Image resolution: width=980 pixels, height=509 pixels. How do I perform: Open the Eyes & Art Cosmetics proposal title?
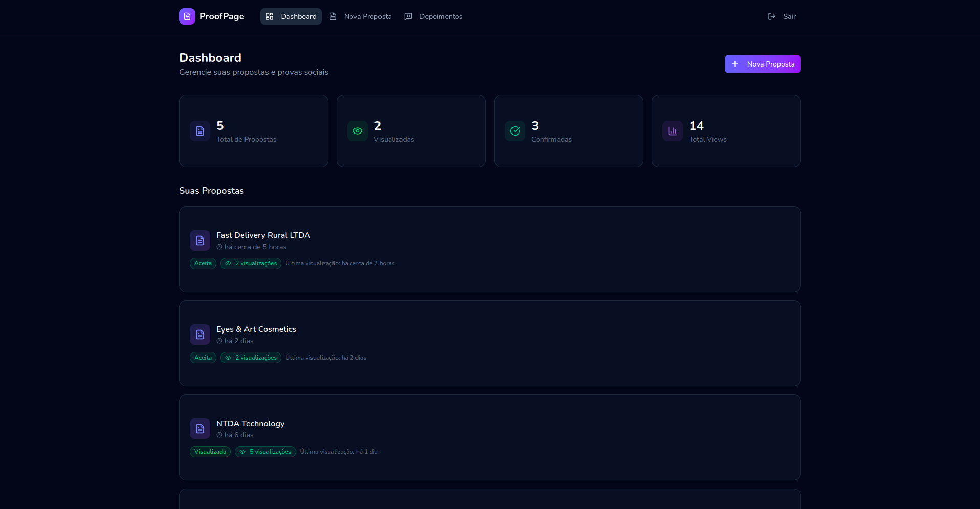coord(256,329)
